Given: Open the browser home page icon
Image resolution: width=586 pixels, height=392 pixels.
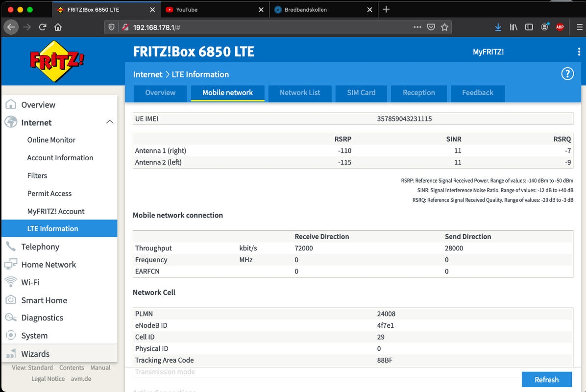Looking at the screenshot, I should pyautogui.click(x=58, y=27).
